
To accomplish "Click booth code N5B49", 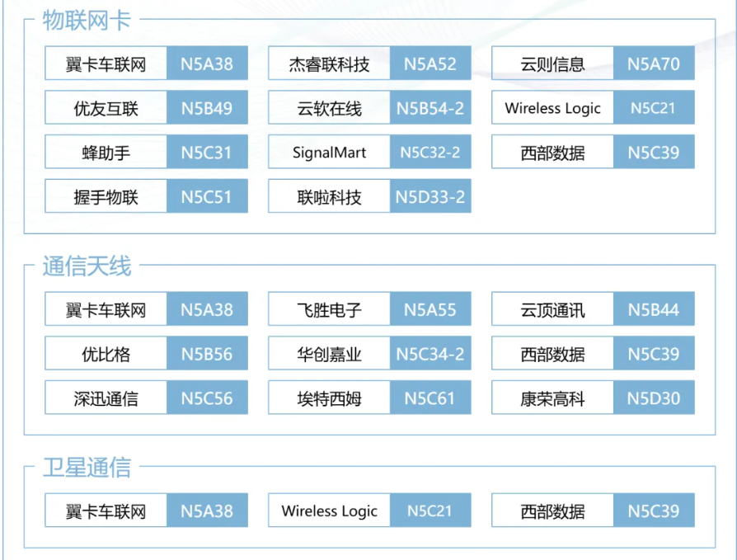I will (x=207, y=108).
